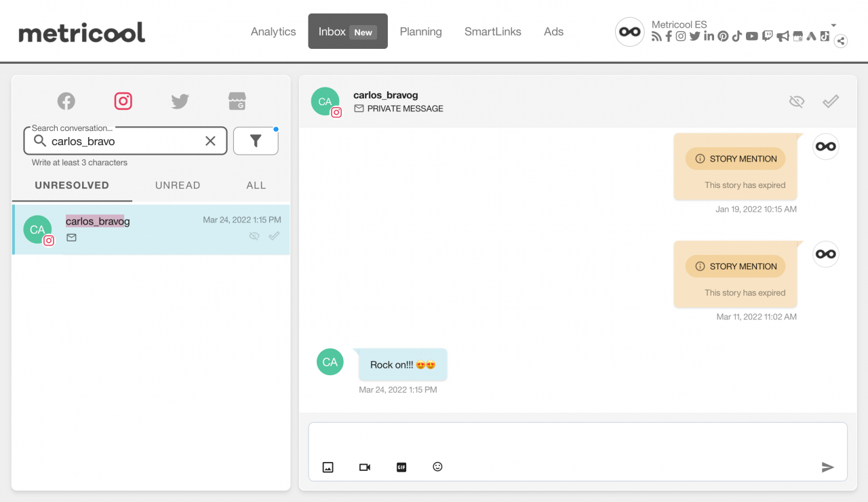The height and width of the screenshot is (502, 868).
Task: Select the Facebook inbox filter
Action: coord(66,100)
